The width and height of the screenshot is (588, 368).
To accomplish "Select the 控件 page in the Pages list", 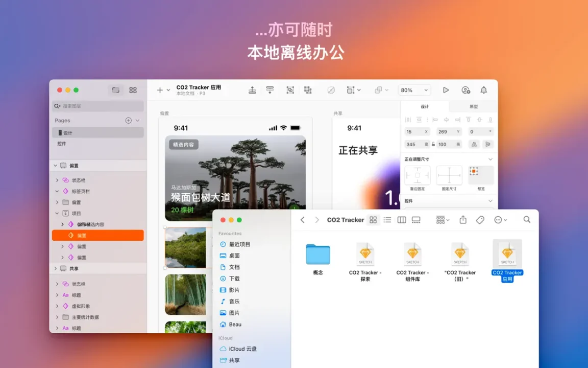I will [98, 144].
